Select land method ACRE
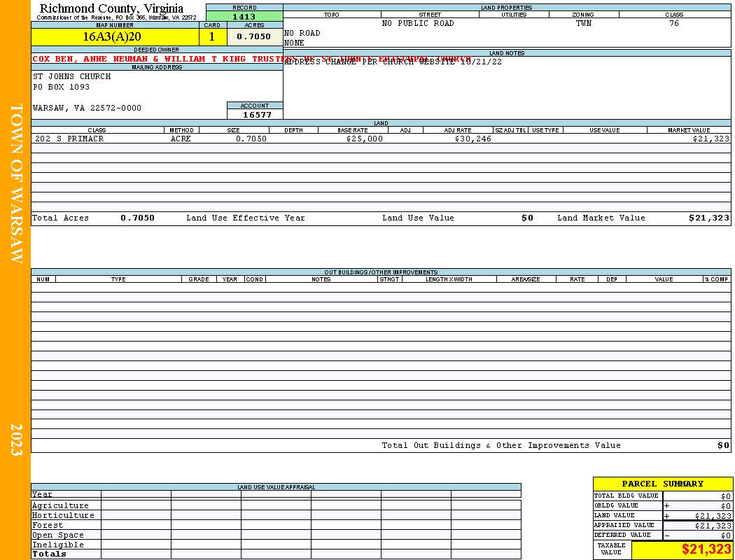This screenshot has height=560, width=735. tap(181, 139)
